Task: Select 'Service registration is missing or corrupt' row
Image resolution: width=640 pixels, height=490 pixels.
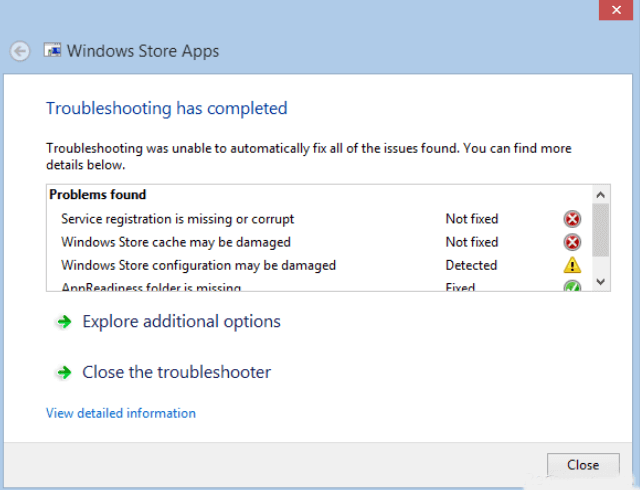Action: [320, 219]
